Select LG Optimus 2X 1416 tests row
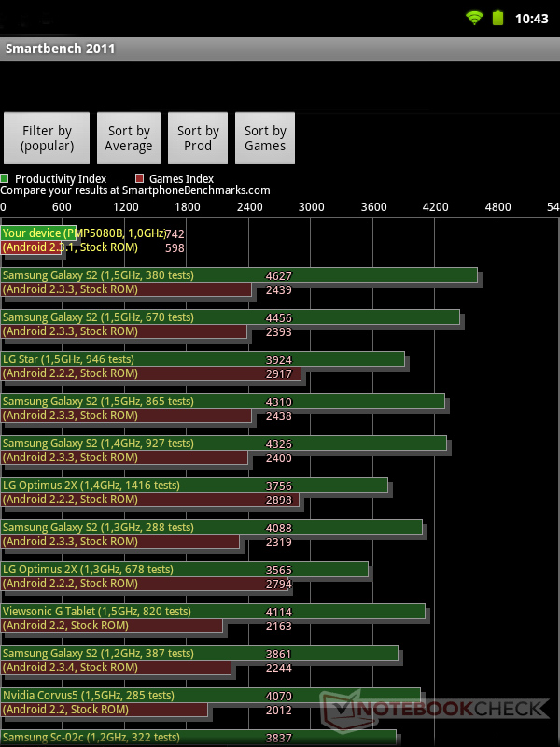This screenshot has height=747, width=560. tap(194, 492)
